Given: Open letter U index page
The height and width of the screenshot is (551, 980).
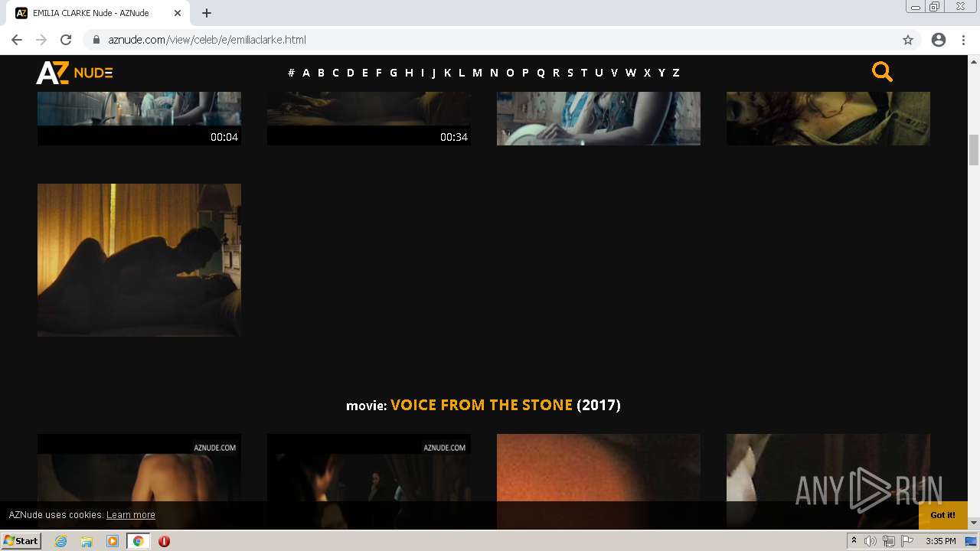Looking at the screenshot, I should pos(599,73).
